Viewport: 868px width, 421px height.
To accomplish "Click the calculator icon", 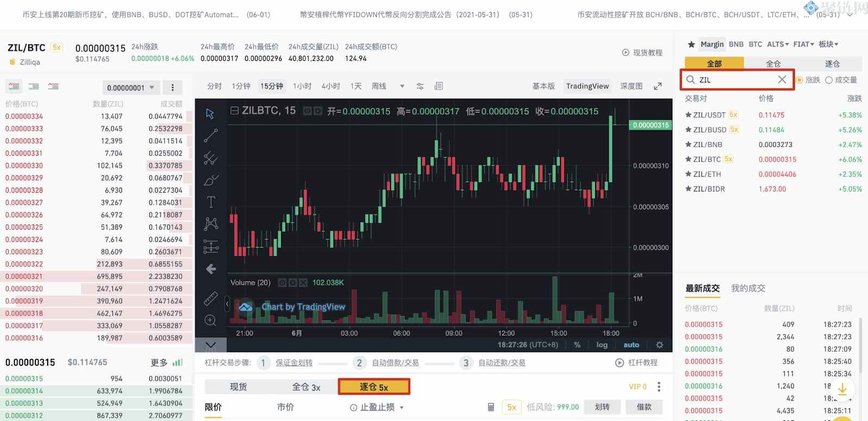I will coord(491,407).
